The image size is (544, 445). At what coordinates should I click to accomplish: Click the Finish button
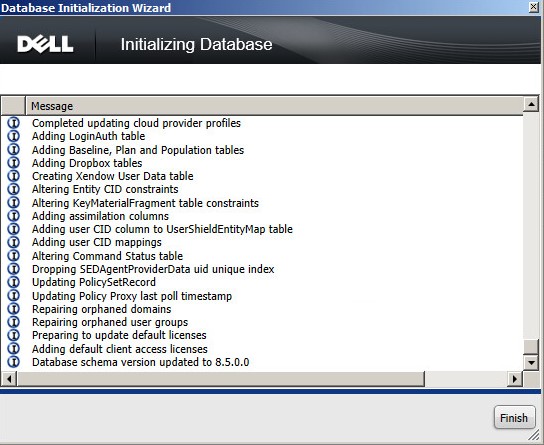515,417
